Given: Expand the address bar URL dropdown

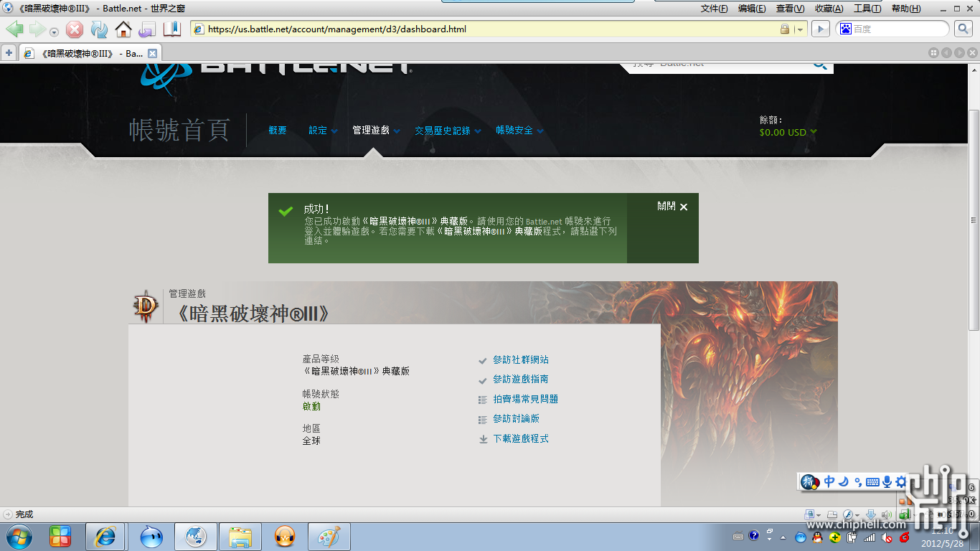Looking at the screenshot, I should pos(800,30).
